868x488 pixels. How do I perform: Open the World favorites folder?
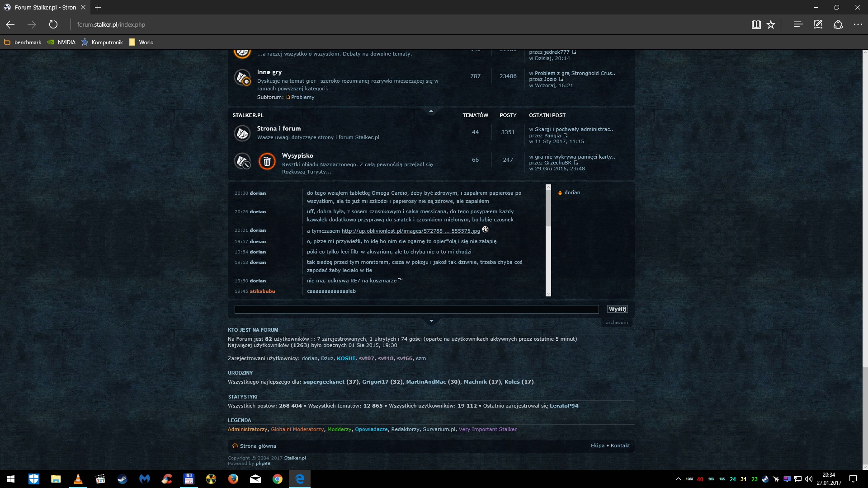pyautogui.click(x=142, y=42)
